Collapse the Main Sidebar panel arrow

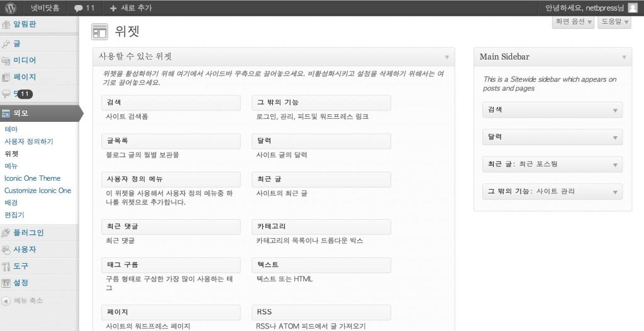pyautogui.click(x=625, y=57)
